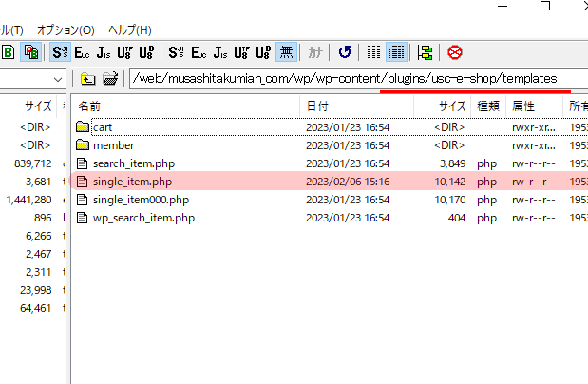Refresh the file list with the reload icon
588x384 pixels.
[x=344, y=51]
